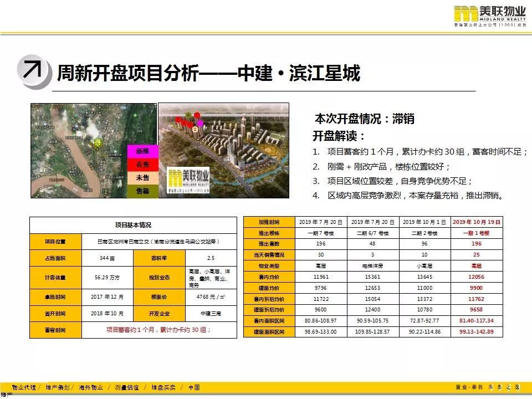Click the red 项目蓄客约1个月 table text
This screenshot has height=399, width=532.
158,330
